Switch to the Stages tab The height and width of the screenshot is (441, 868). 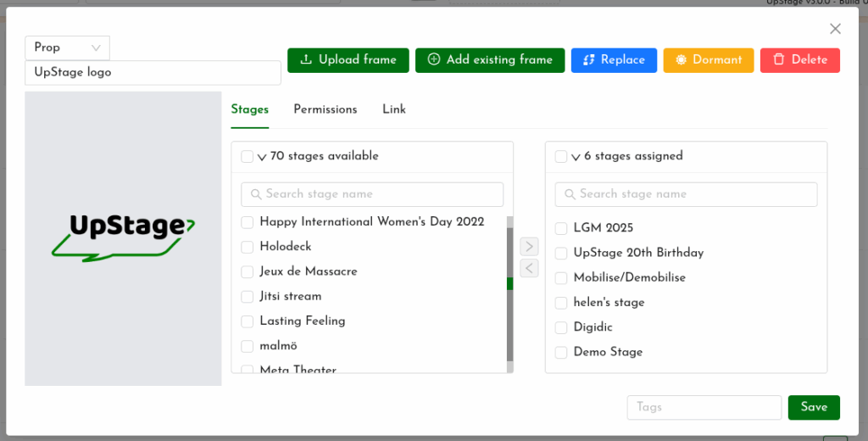coord(250,109)
